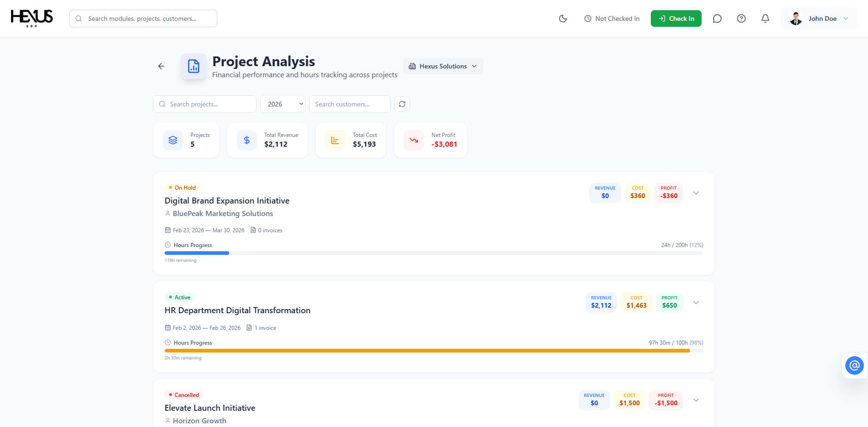Expand the Elevate Launch Initiative chevron
This screenshot has height=427, width=868.
coord(696,400)
